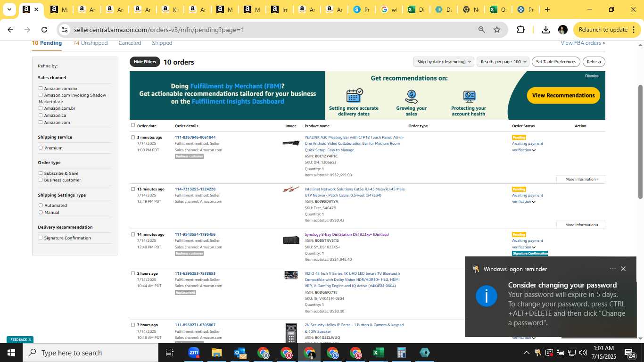Check the Amazon.com.mx sales channel filter
Viewport: 644px width, 362px height.
41,88
